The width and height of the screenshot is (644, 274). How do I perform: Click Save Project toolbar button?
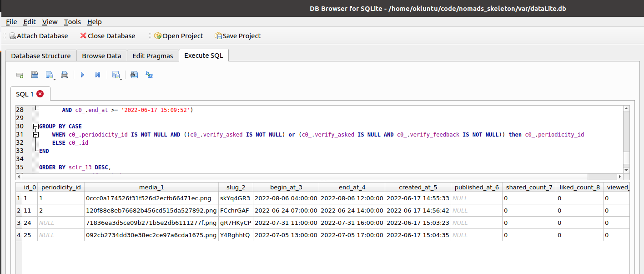238,36
